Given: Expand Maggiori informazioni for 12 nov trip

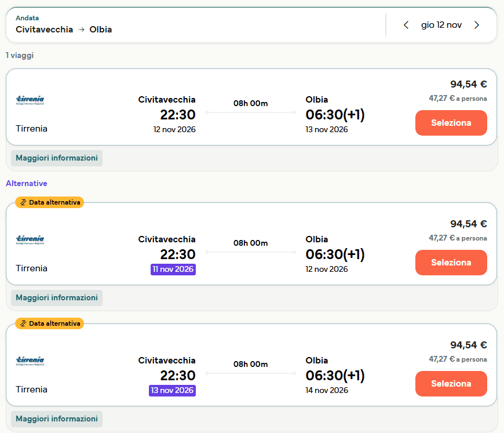Looking at the screenshot, I should point(57,158).
